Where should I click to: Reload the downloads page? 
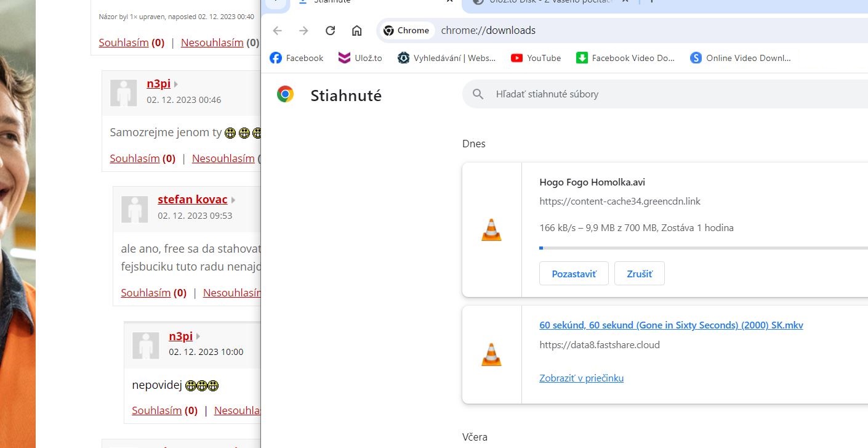click(330, 30)
